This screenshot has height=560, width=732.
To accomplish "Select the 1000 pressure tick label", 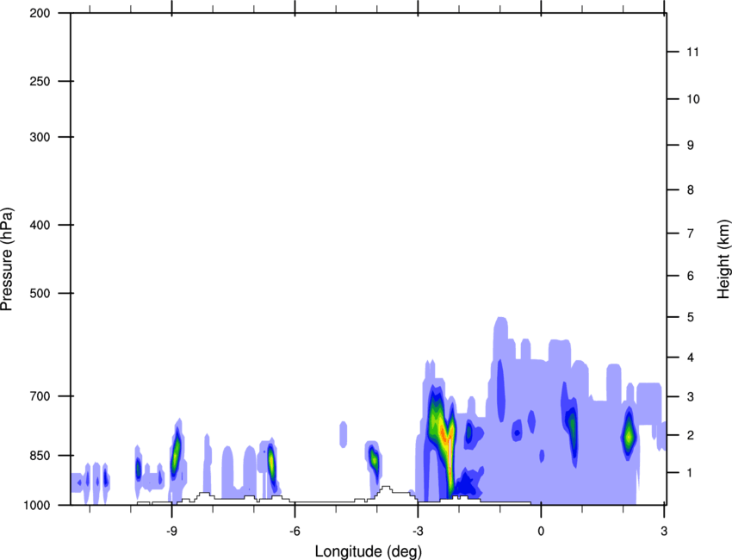I will [x=36, y=505].
